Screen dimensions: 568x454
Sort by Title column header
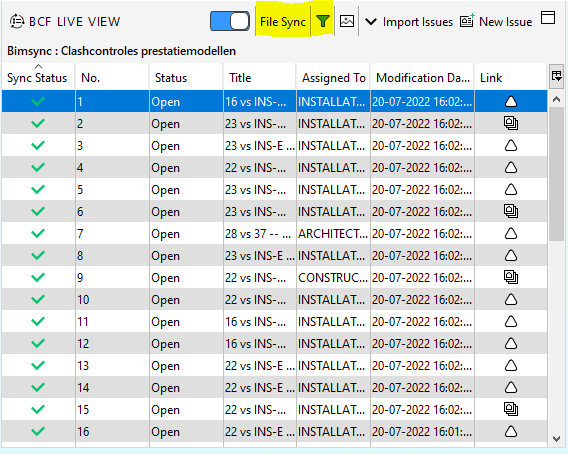coord(260,76)
